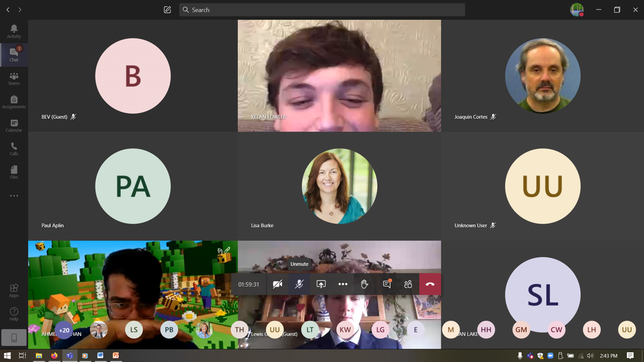Click Paul Aplin's PA avatar
The height and width of the screenshot is (362, 644).
click(133, 186)
